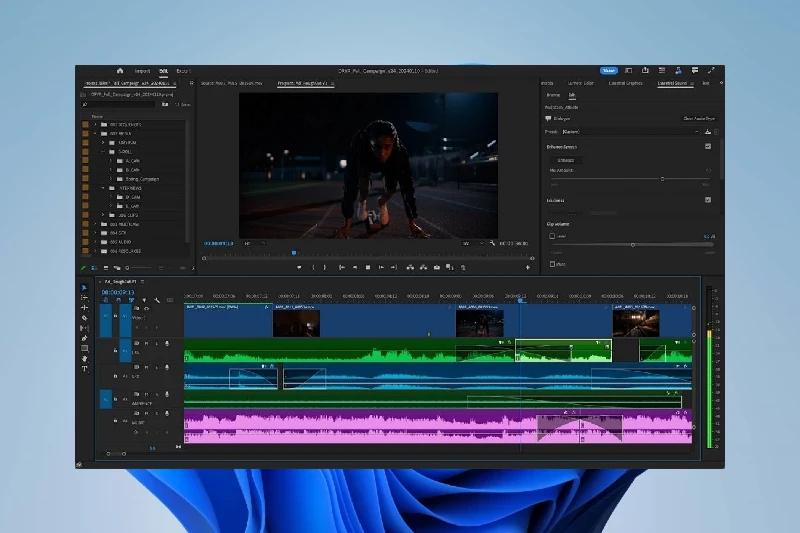The height and width of the screenshot is (533, 800).
Task: Click the Mix Amount slider handle
Action: [661, 179]
